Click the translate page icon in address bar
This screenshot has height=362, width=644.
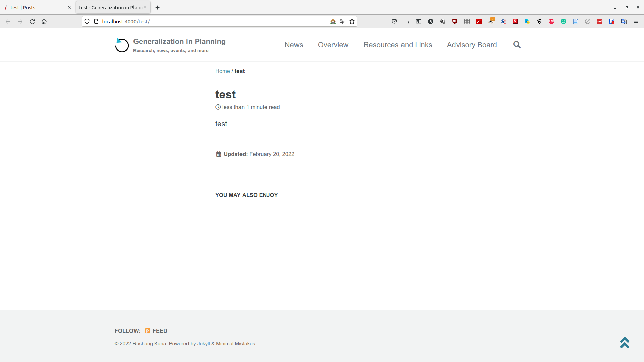(342, 21)
